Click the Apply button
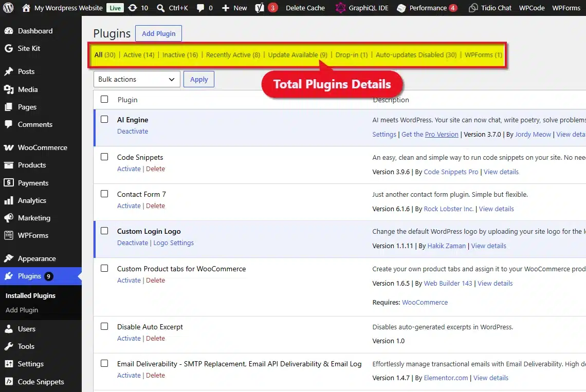The image size is (586, 392). click(x=199, y=79)
